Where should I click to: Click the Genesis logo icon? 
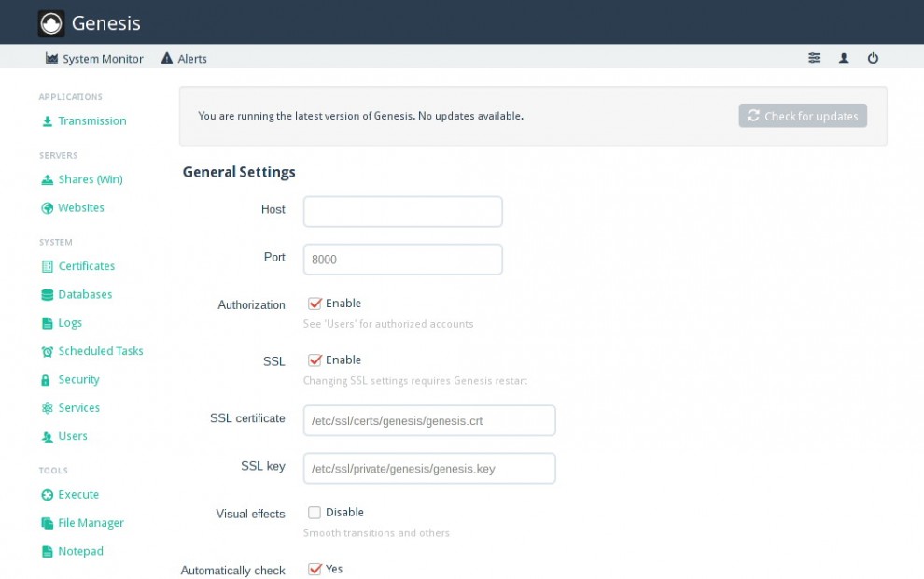[x=51, y=23]
